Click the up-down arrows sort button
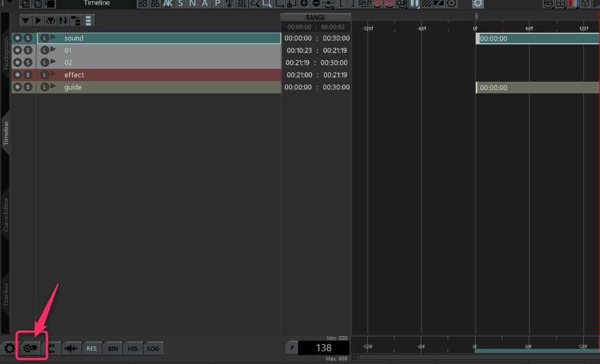Viewport: 600px width, 364px height. click(63, 20)
